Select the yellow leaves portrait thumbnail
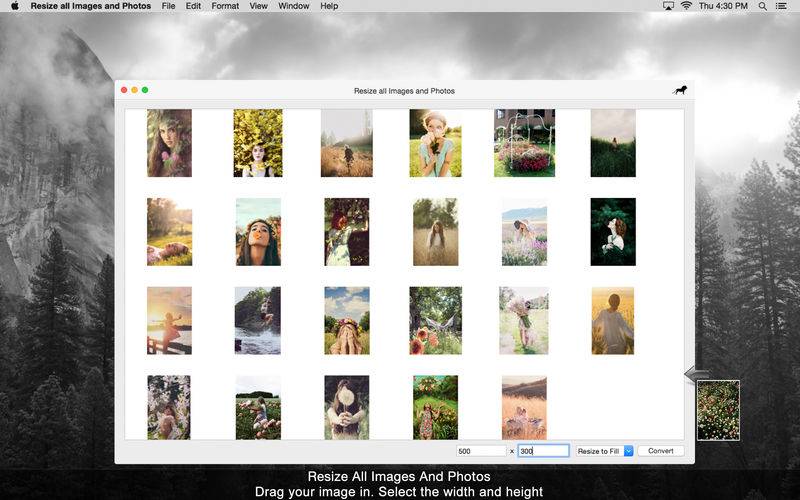800x500 pixels. pyautogui.click(x=258, y=143)
